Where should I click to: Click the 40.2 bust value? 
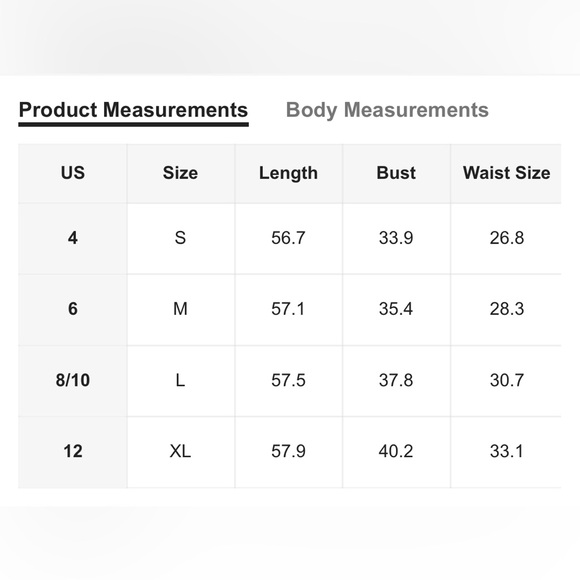coord(396,451)
